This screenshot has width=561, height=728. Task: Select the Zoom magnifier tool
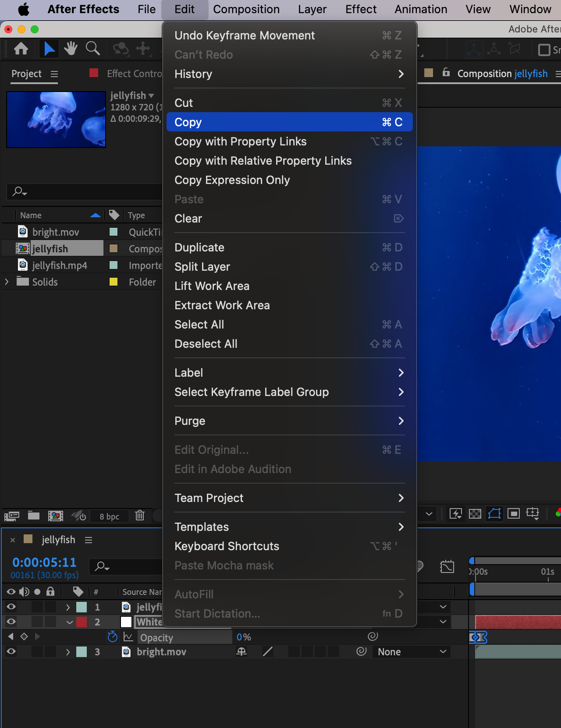pos(92,49)
